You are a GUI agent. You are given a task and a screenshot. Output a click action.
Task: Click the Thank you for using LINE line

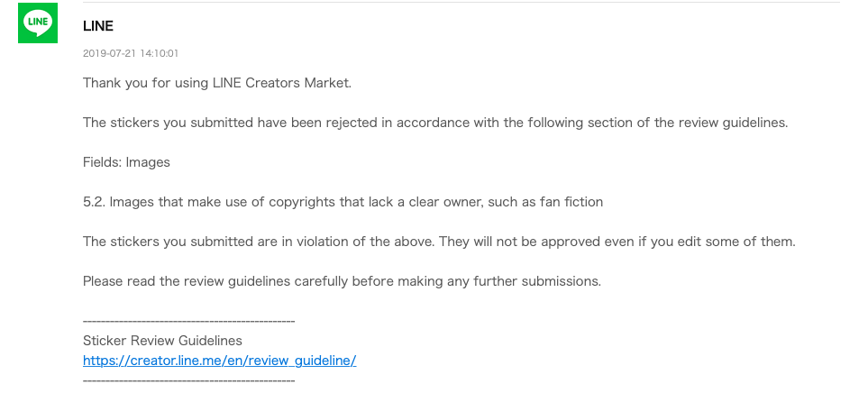click(217, 83)
